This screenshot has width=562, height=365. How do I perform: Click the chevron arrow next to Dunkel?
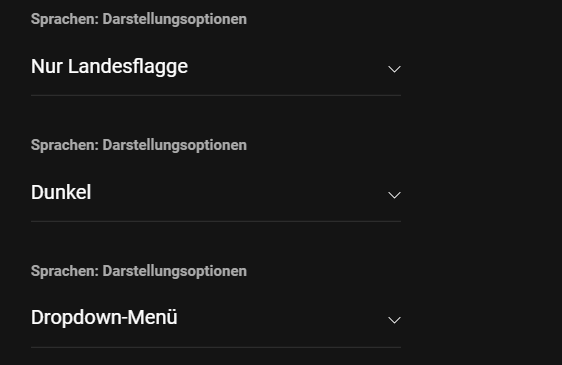click(x=394, y=195)
